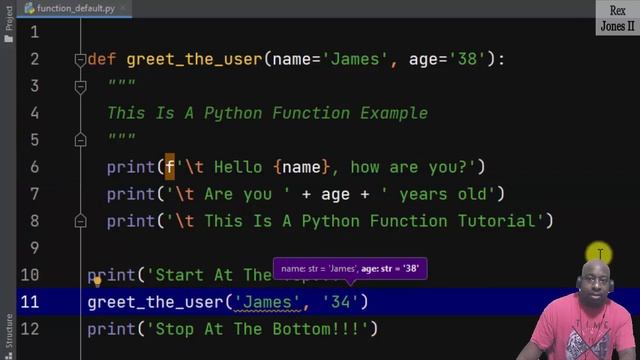Click the function end fold marker on line 8
The height and width of the screenshot is (360, 640).
click(80, 221)
